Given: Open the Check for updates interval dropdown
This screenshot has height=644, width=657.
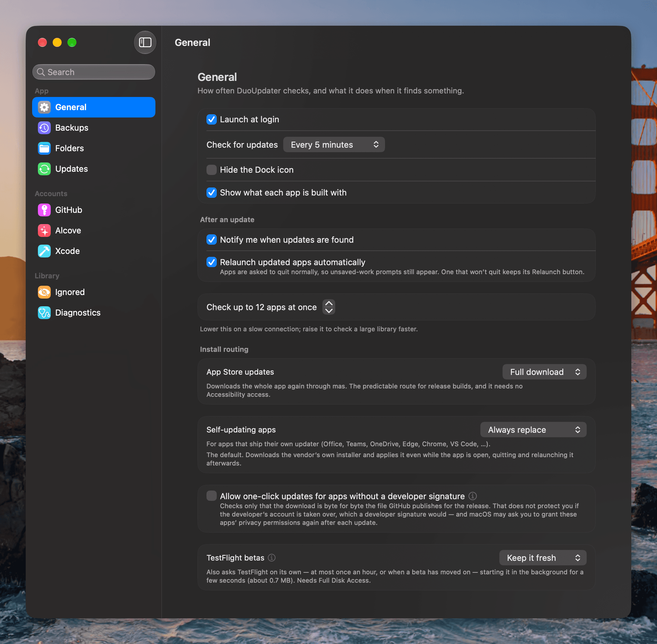Looking at the screenshot, I should (x=334, y=145).
